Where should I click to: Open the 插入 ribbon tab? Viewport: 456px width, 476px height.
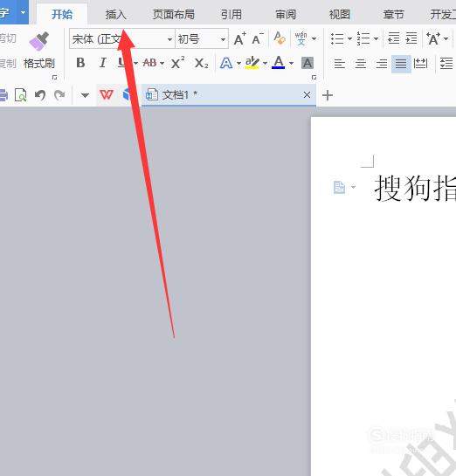coord(115,14)
